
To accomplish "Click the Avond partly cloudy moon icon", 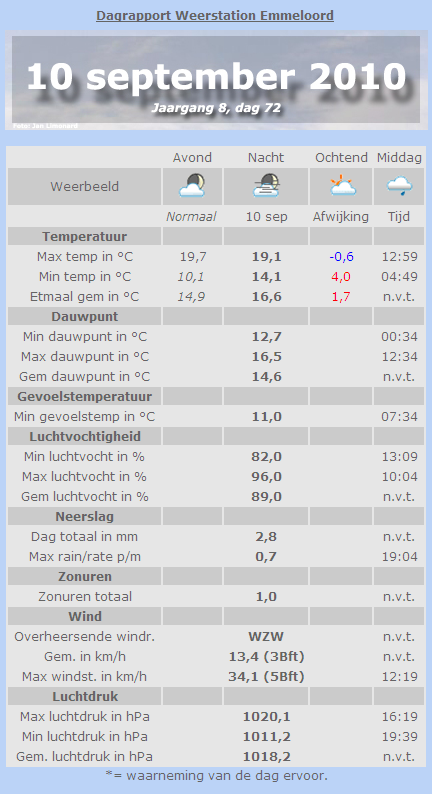I will 192,186.
